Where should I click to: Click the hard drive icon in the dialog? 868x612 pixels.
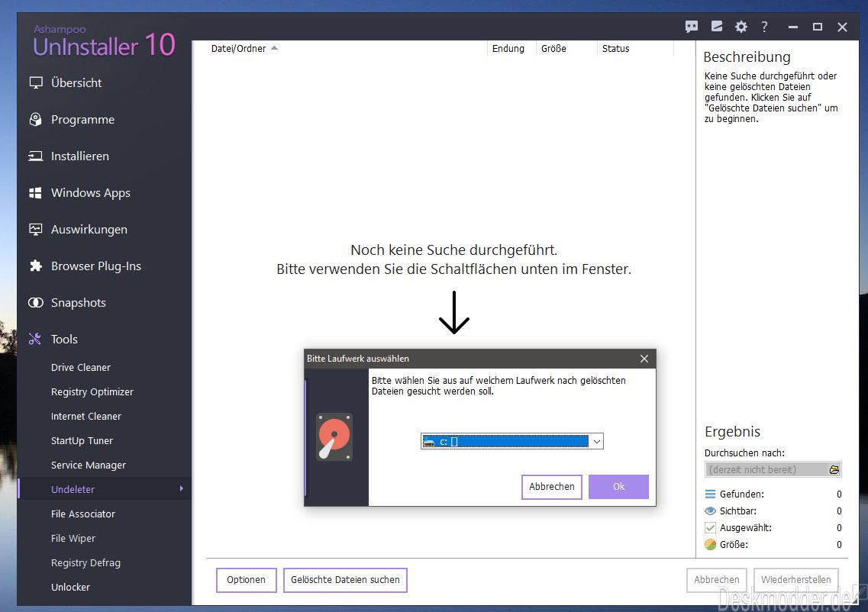tap(334, 436)
